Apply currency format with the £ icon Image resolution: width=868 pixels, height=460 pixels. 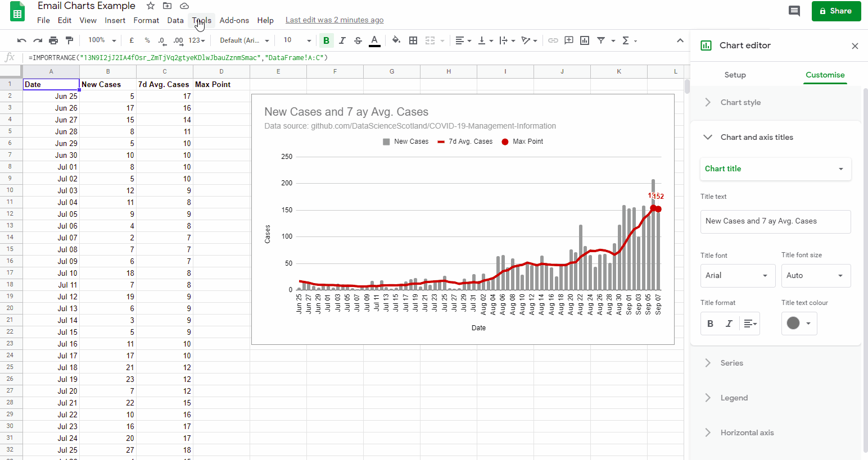click(131, 40)
